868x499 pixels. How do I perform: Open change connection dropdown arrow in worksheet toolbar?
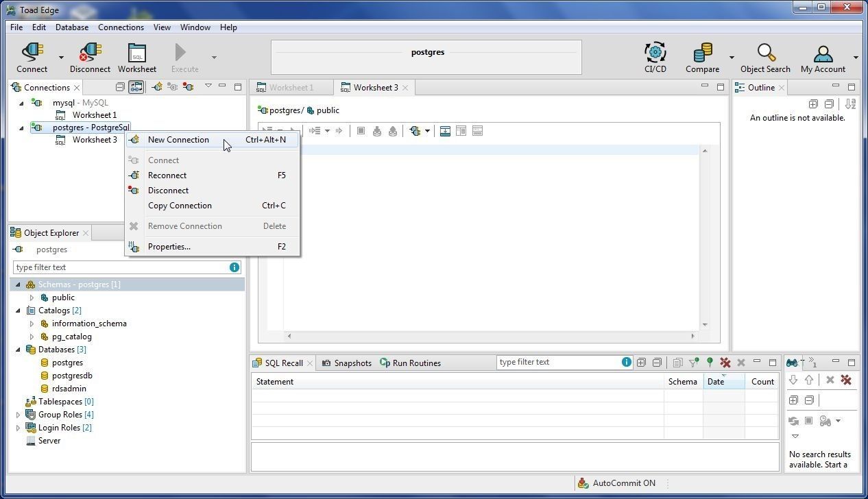(x=427, y=131)
